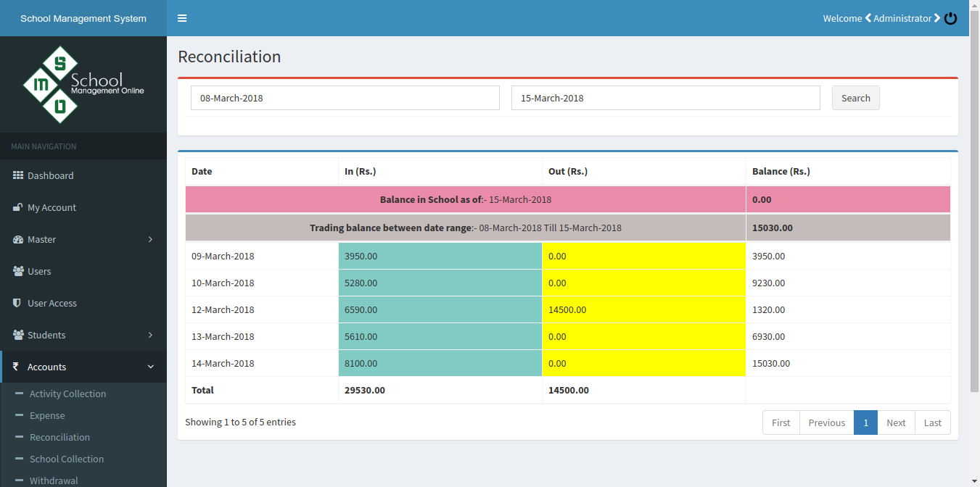Open Dashboard in the navigation
980x487 pixels.
tap(83, 175)
